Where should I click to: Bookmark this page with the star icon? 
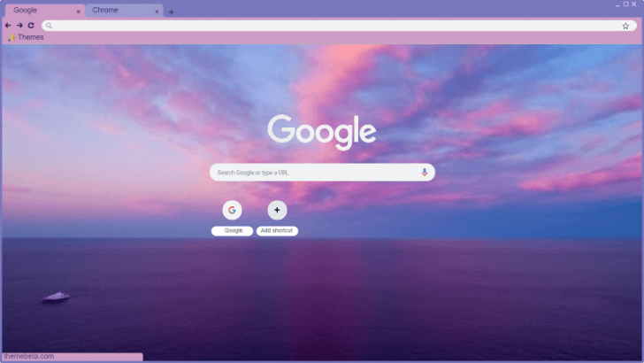(x=625, y=26)
